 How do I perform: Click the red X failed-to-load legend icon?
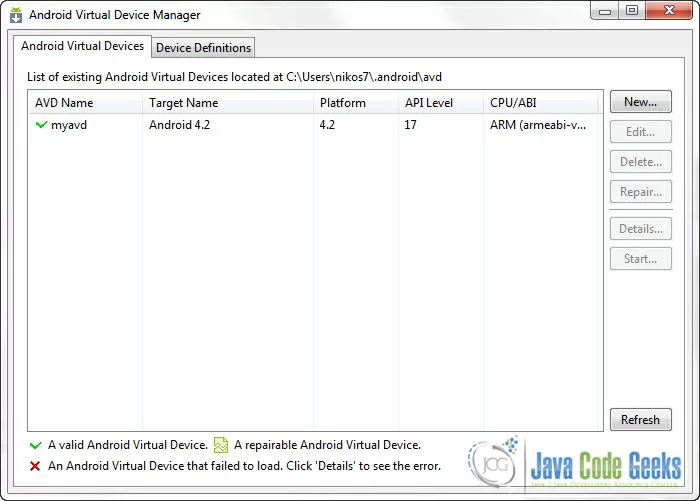[x=35, y=466]
